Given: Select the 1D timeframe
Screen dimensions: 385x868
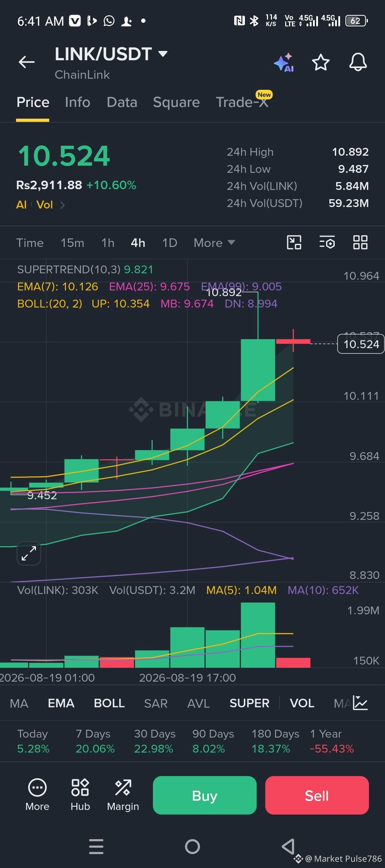Looking at the screenshot, I should pyautogui.click(x=170, y=243).
